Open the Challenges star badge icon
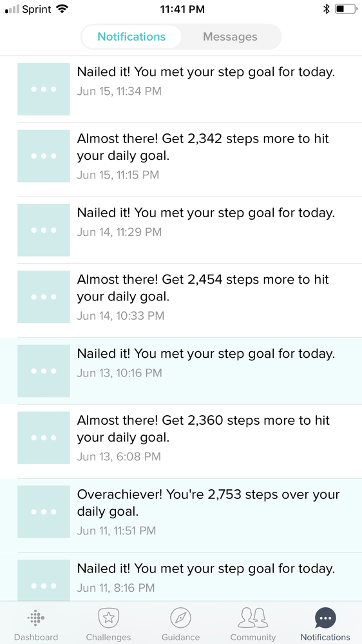Image resolution: width=362 pixels, height=644 pixels. 108,618
